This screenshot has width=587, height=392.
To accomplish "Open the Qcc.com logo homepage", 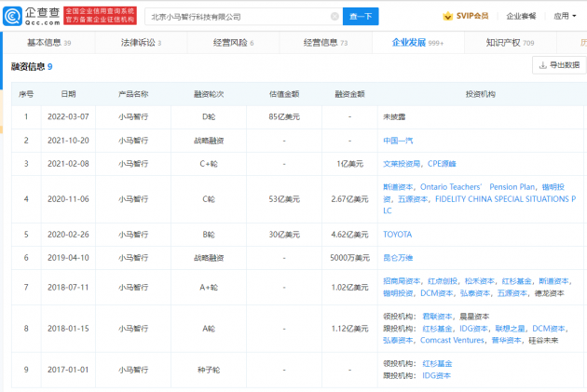I will [x=32, y=16].
